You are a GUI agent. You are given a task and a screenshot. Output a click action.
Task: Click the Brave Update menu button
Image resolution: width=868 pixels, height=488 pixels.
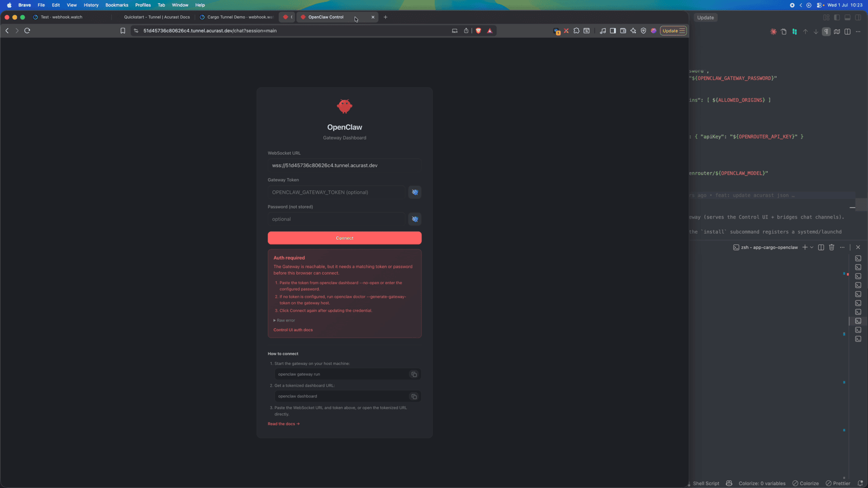673,31
